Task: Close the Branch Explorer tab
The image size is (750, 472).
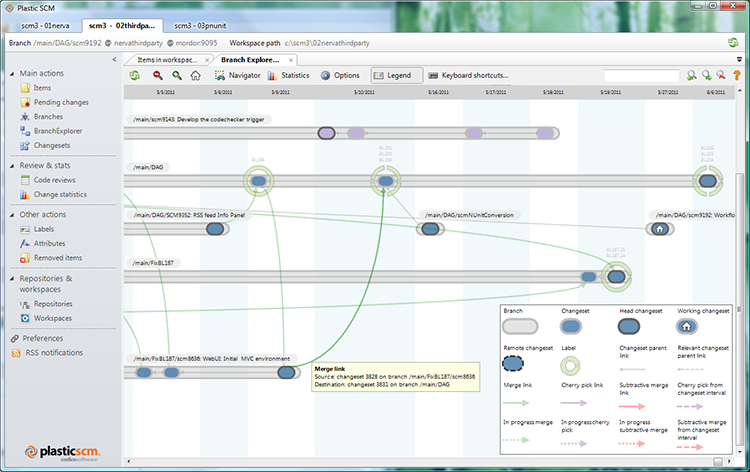Action: pos(291,60)
